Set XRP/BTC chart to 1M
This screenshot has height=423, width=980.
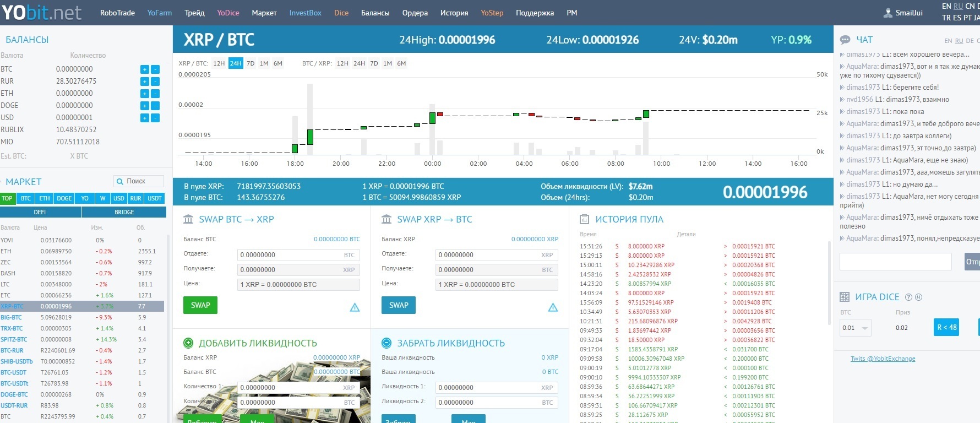264,63
